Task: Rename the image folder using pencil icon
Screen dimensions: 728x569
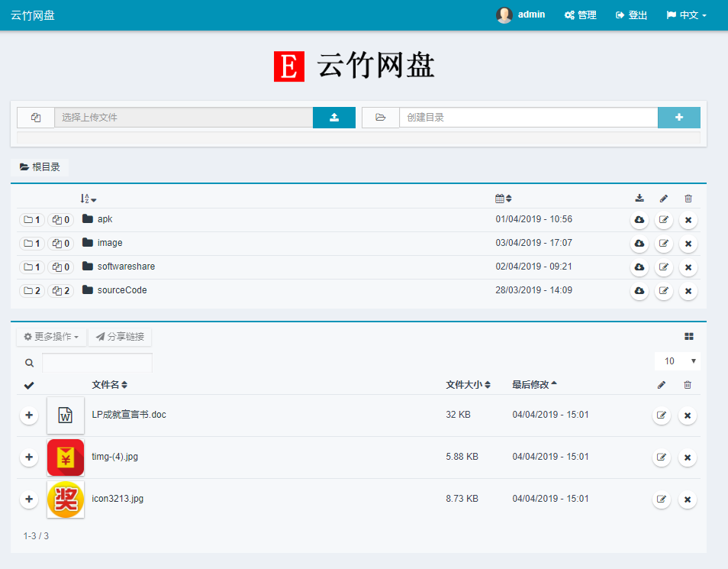Action: (x=663, y=244)
